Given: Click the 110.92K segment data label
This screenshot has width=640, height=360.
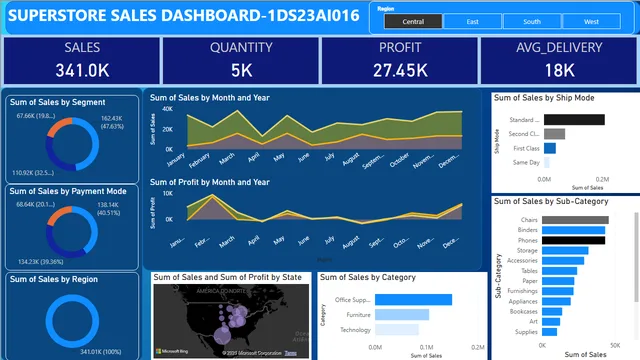Looking at the screenshot, I should click(33, 173).
